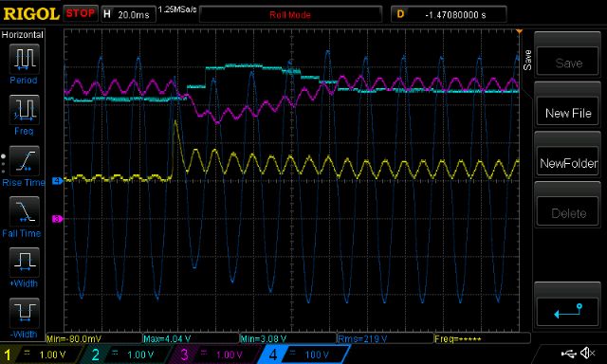Select the channel 1 label at 1.00 V
This screenshot has width=607, height=364.
41,355
